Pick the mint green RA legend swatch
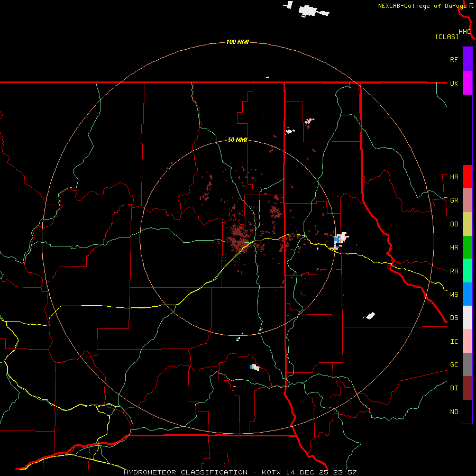476x476 pixels. coord(467,271)
